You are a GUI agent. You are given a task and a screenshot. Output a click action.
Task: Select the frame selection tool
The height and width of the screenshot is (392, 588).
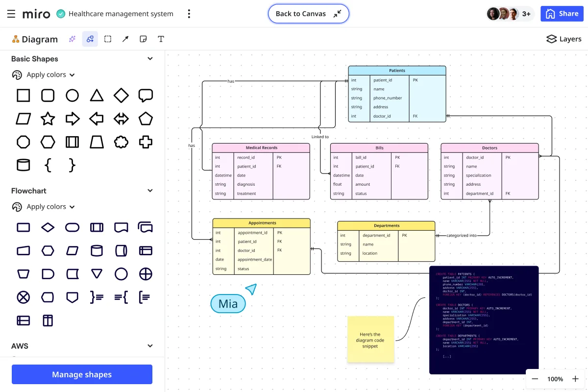tap(108, 39)
